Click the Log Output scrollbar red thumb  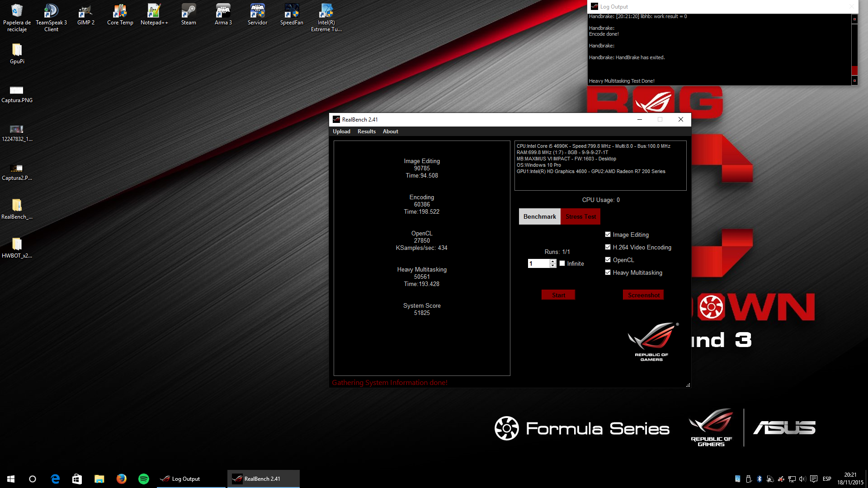click(x=854, y=70)
